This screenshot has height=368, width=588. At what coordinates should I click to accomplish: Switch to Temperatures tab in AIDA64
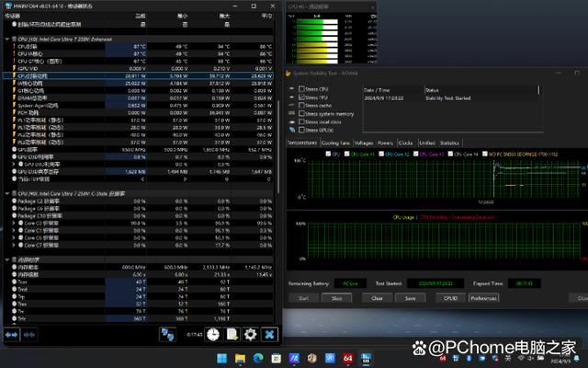tap(302, 144)
